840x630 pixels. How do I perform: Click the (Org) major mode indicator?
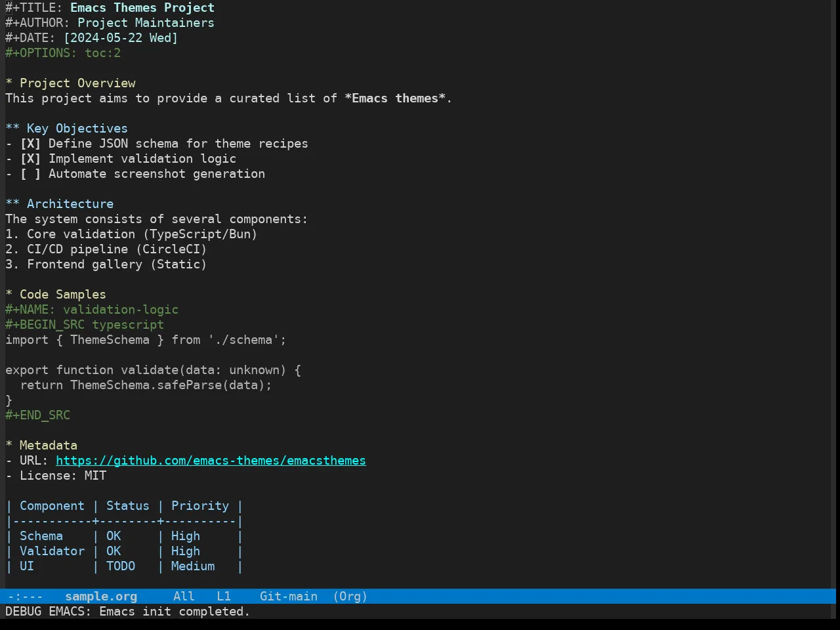pyautogui.click(x=350, y=597)
